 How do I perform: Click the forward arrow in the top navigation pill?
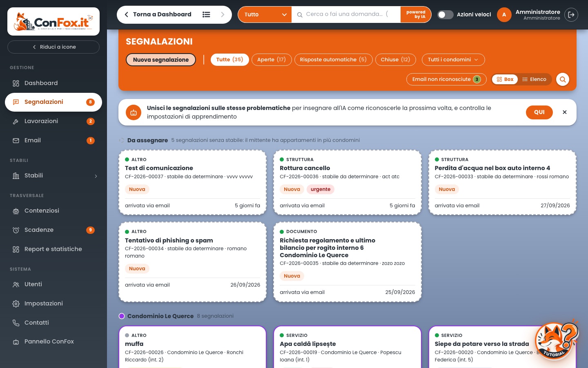223,14
